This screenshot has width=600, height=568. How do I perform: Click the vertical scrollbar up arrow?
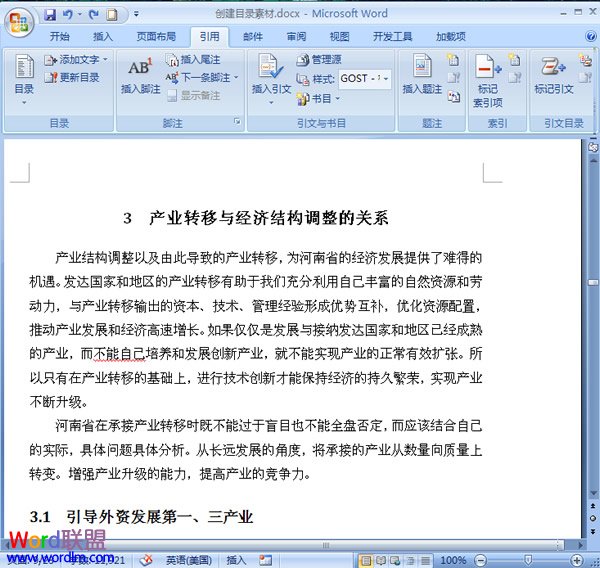593,161
